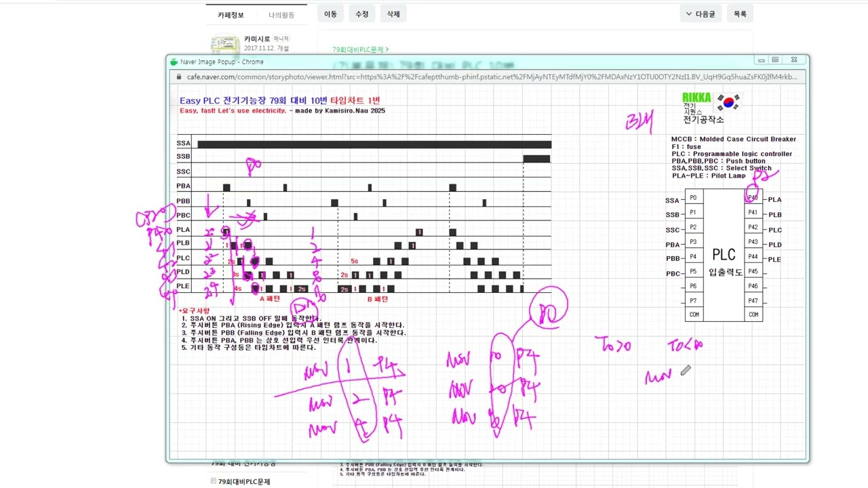Click the 'PLA~PLE : Pilot Lamp' legend line
This screenshot has width=868, height=488.
pyautogui.click(x=708, y=176)
